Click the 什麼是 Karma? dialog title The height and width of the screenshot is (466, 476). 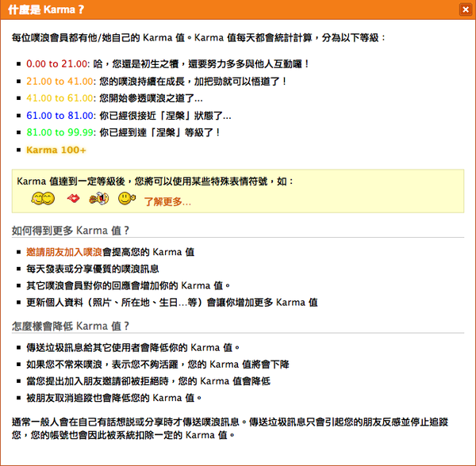coord(46,10)
